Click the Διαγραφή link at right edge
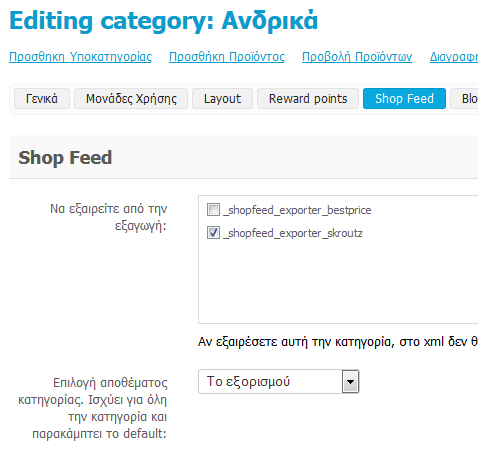The image size is (478, 453). [x=454, y=57]
